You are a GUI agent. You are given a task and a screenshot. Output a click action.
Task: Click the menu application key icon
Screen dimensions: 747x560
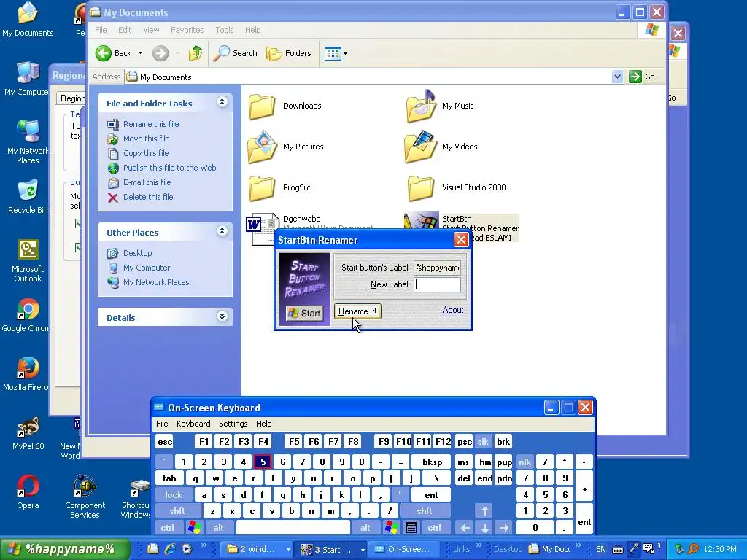click(411, 528)
